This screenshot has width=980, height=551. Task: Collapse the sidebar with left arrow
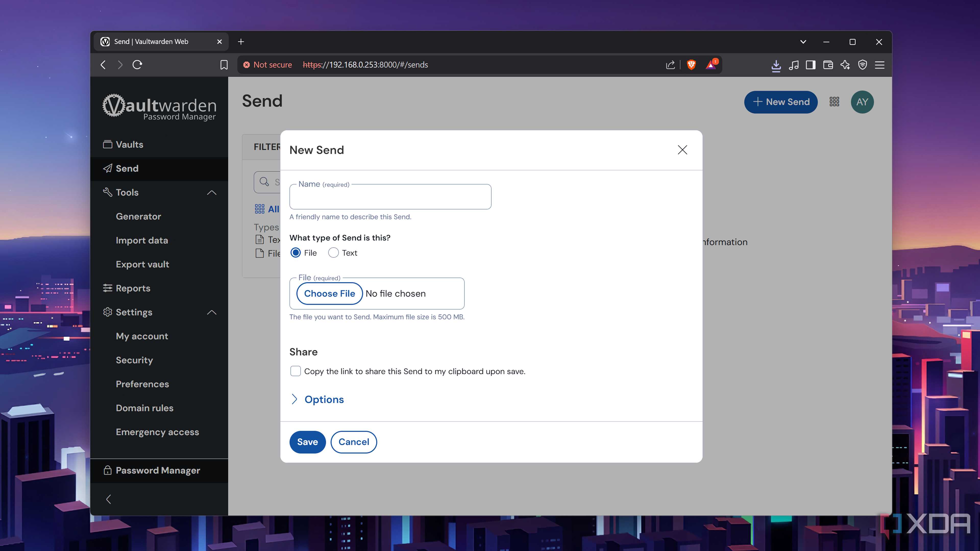(x=108, y=499)
